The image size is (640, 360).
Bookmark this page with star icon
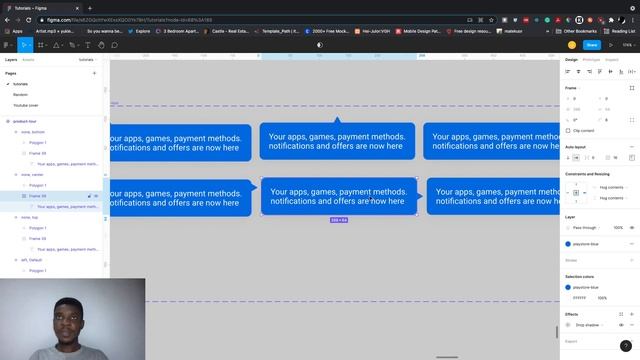click(x=491, y=20)
